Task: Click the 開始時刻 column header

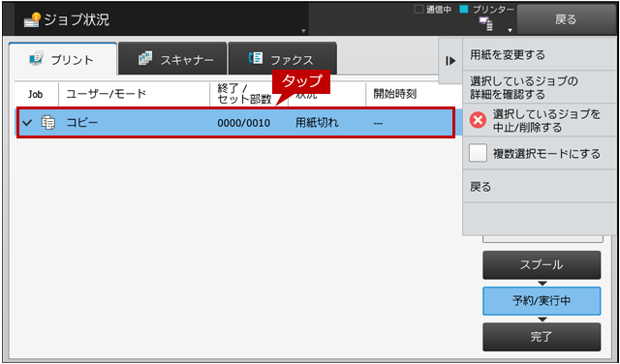Action: (x=394, y=94)
